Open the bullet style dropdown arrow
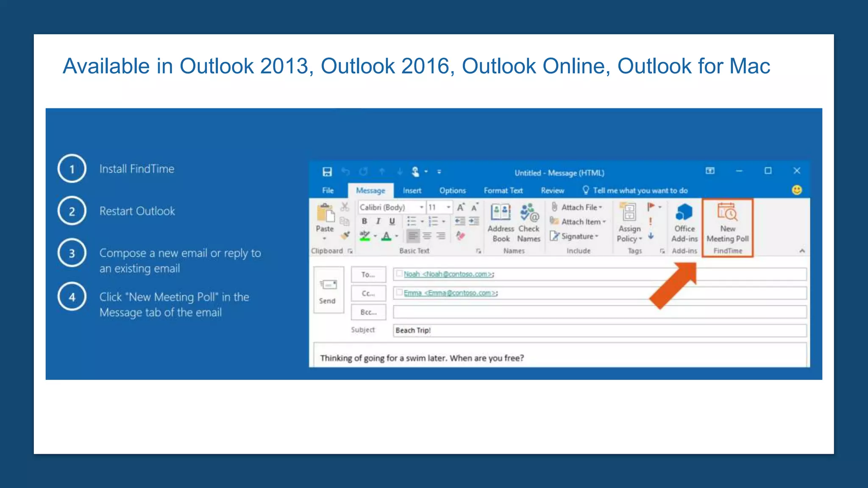Image resolution: width=868 pixels, height=488 pixels. point(422,222)
